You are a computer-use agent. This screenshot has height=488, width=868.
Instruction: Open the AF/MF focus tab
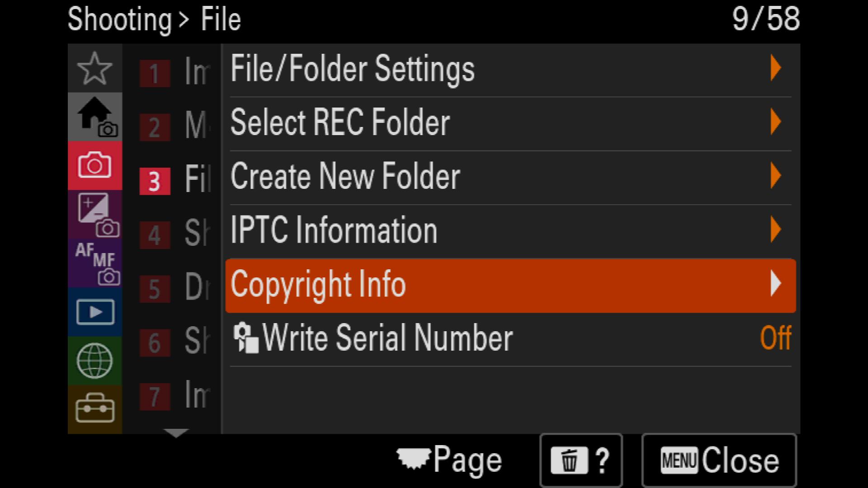coord(94,263)
